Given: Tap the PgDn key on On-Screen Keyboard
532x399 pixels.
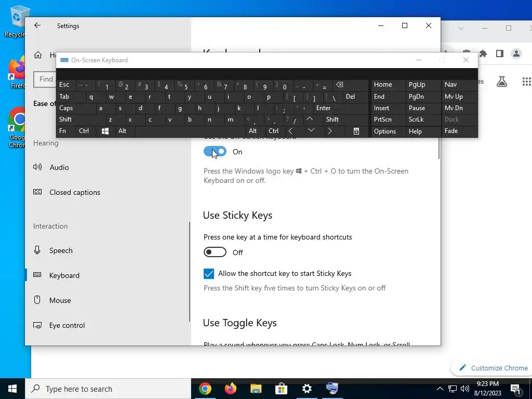Looking at the screenshot, I should 423,97.
